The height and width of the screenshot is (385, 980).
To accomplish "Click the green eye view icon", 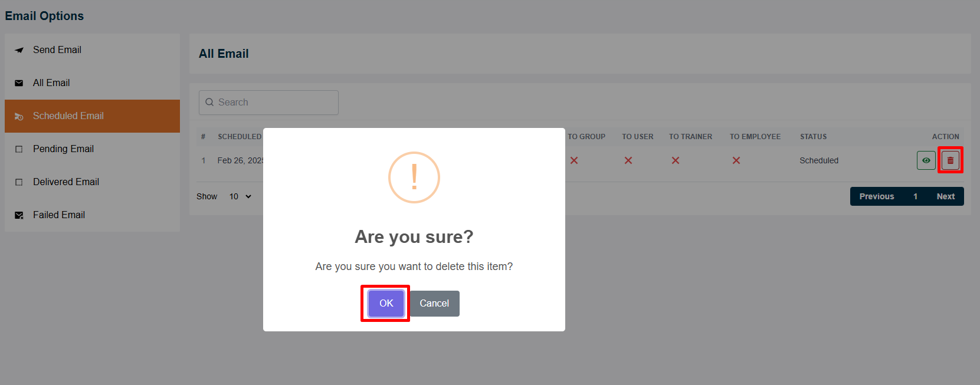I will [x=926, y=160].
